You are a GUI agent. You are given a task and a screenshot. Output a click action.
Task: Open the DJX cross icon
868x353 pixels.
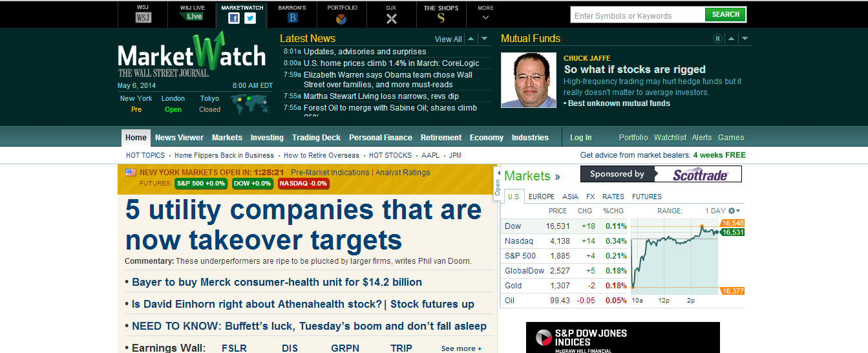391,19
